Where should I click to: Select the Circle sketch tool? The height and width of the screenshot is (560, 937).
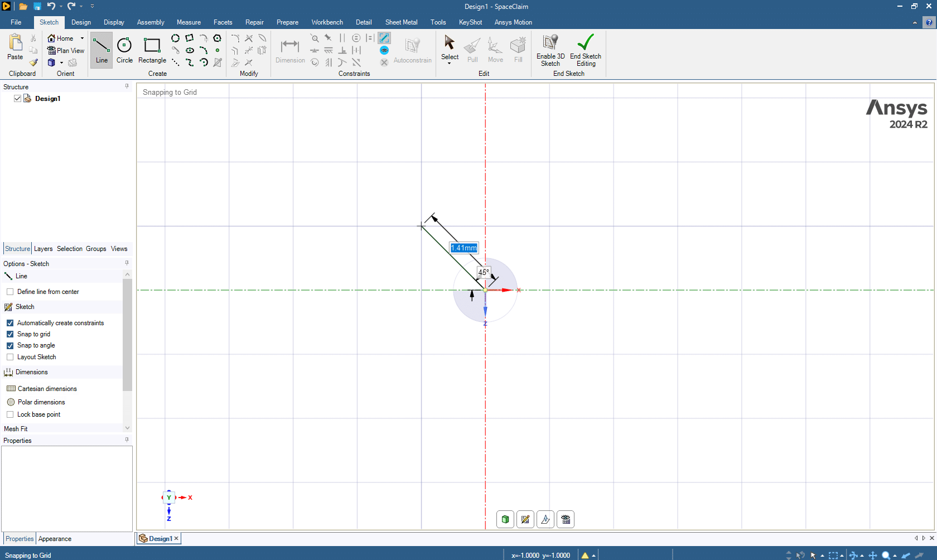[x=124, y=50]
